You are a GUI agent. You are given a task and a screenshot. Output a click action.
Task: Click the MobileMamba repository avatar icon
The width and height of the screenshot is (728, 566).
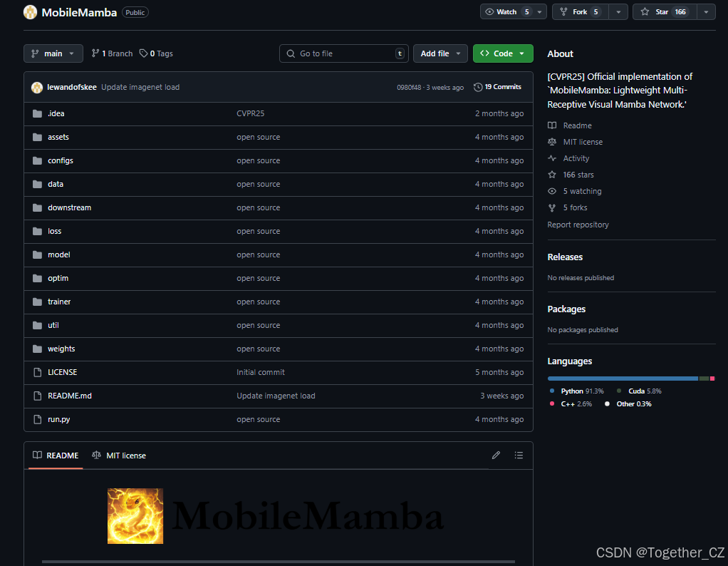[30, 12]
